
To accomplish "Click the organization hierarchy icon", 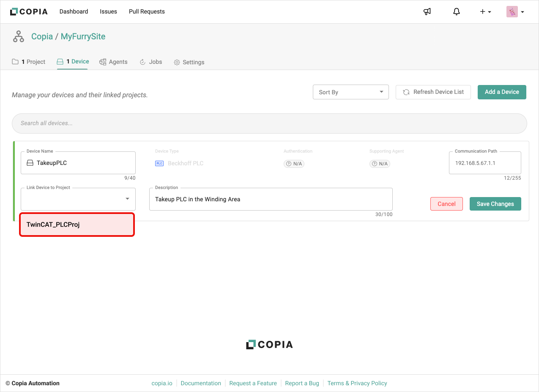I will 19,37.
